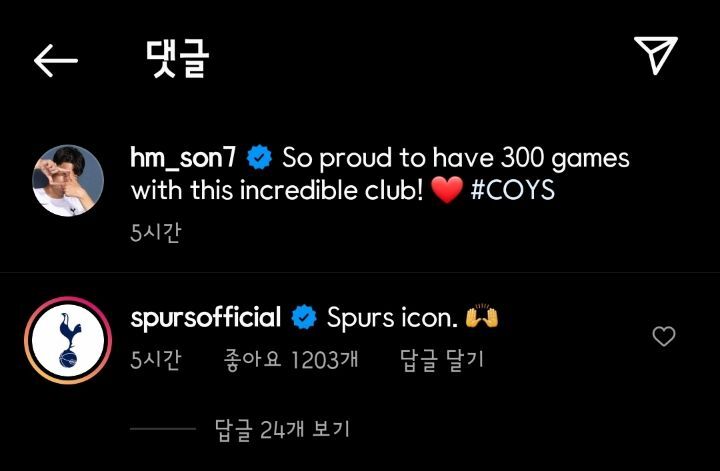Click the 댓글 page title
Image resolution: width=720 pixels, height=471 pixels.
click(x=178, y=58)
